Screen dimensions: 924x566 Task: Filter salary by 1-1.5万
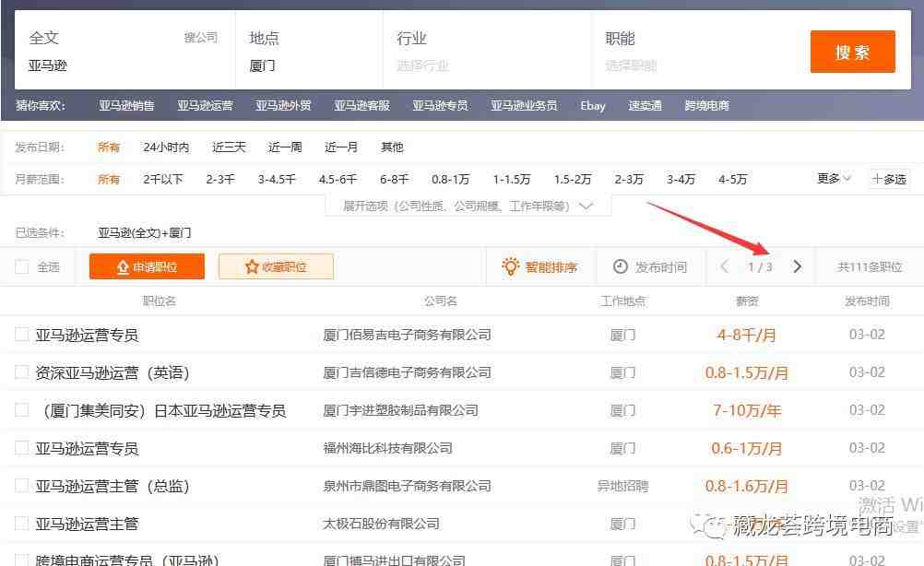coord(512,179)
